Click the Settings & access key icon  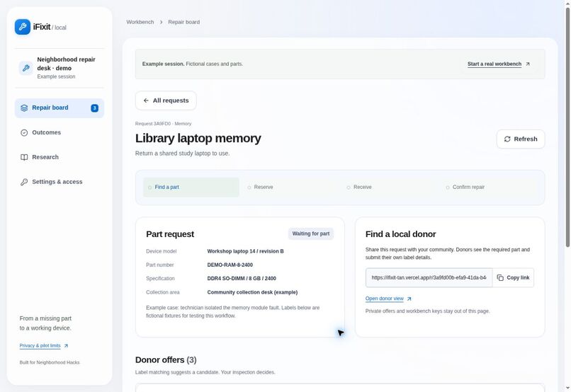click(24, 182)
